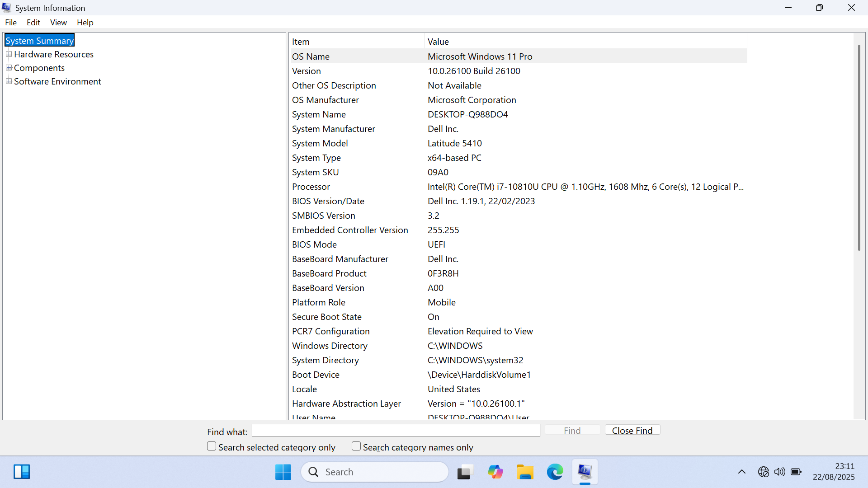This screenshot has height=488, width=868.
Task: Open File Explorer from the taskbar
Action: pyautogui.click(x=525, y=472)
